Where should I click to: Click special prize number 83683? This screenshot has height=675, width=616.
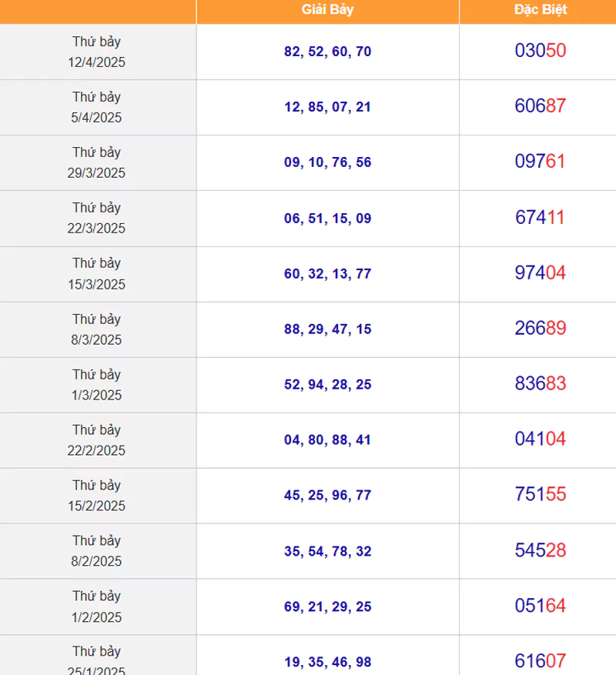point(541,383)
